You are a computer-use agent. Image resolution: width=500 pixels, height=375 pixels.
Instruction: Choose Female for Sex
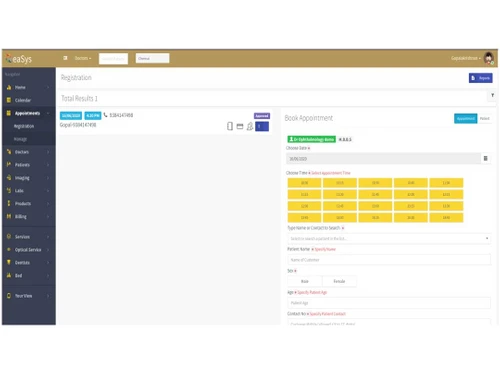pyautogui.click(x=339, y=281)
